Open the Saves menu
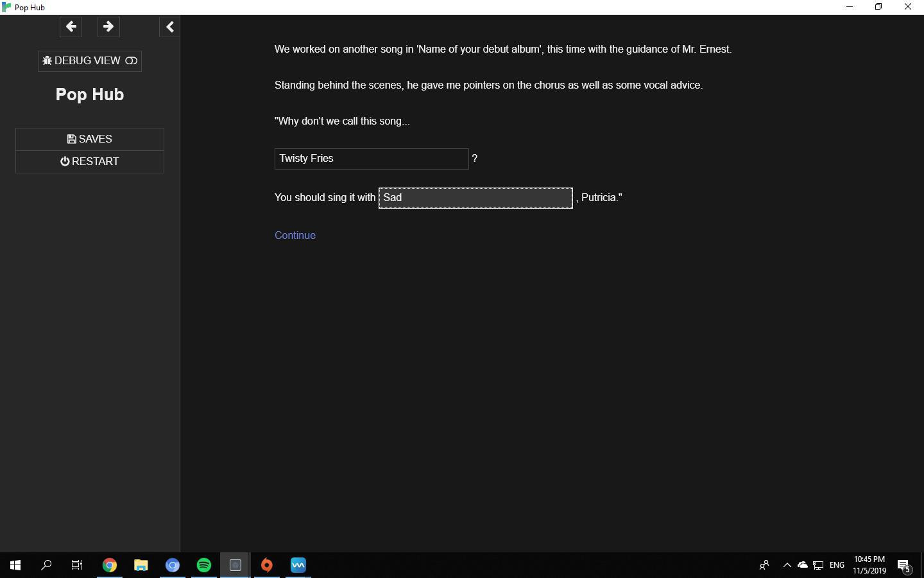Viewport: 924px width, 578px height. click(90, 139)
